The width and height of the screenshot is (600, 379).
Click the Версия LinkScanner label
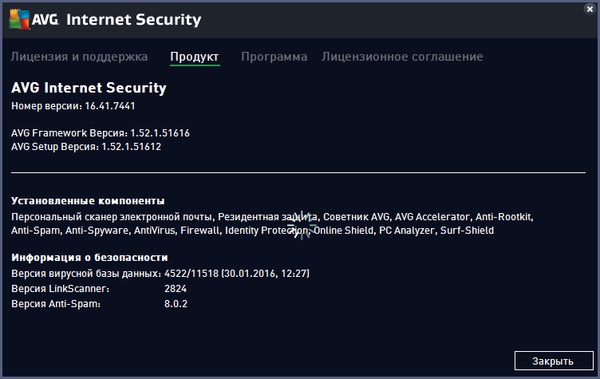point(60,289)
